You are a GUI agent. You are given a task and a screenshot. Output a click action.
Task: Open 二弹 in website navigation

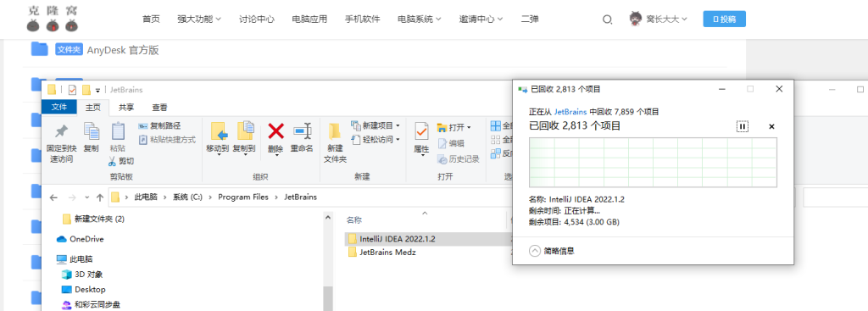530,19
